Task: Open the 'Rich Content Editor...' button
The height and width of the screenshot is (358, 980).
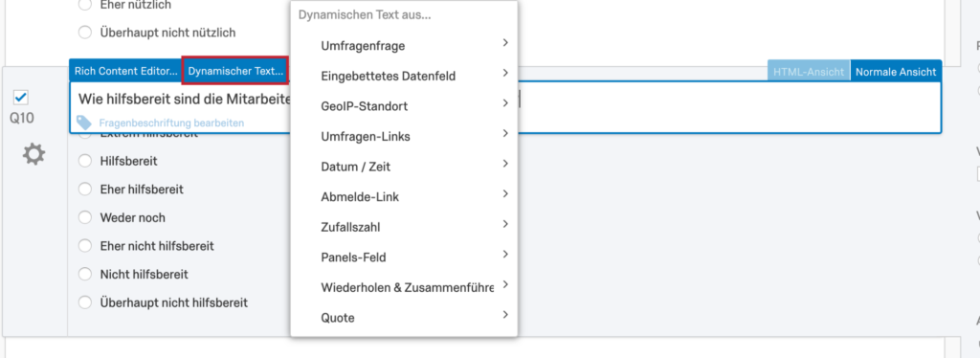Action: tap(125, 71)
